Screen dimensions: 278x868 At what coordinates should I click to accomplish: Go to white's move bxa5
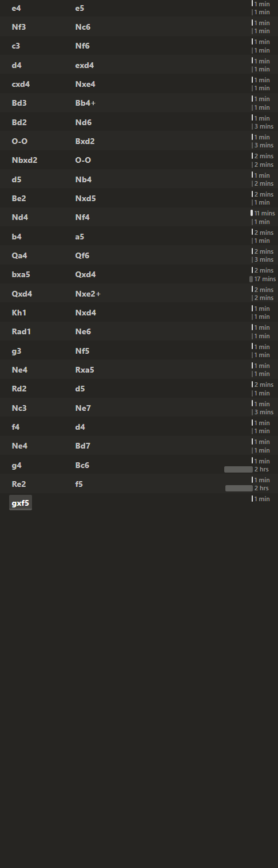[21, 274]
